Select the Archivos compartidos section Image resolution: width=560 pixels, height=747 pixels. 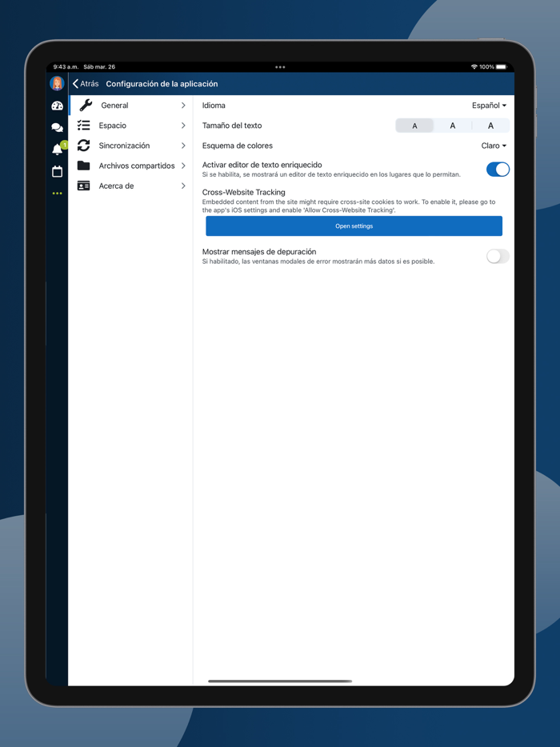point(130,166)
